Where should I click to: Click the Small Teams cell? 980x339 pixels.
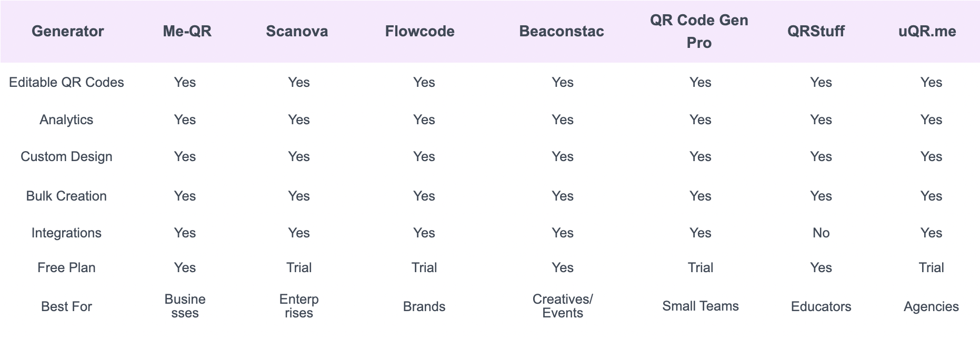pyautogui.click(x=700, y=306)
